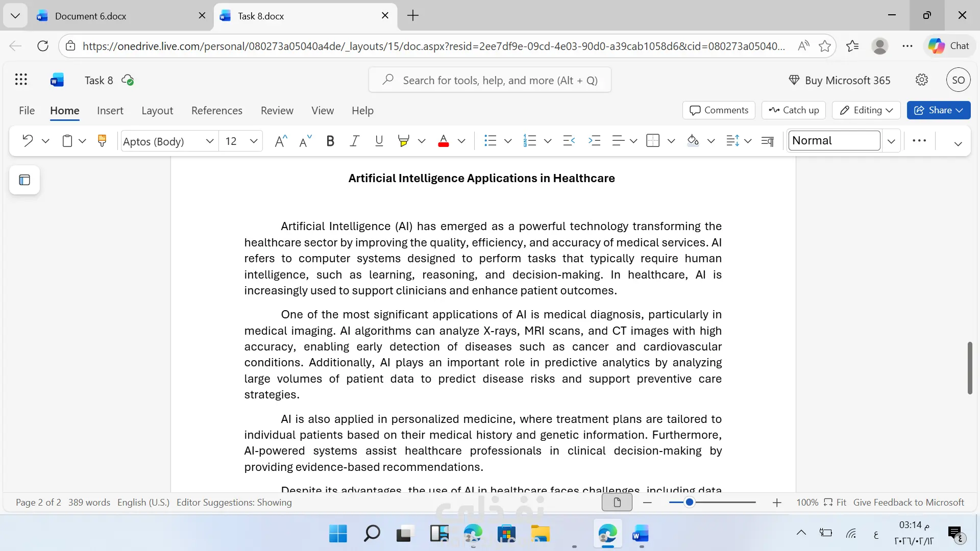Image resolution: width=980 pixels, height=551 pixels.
Task: Expand the font size dropdown
Action: (x=254, y=141)
